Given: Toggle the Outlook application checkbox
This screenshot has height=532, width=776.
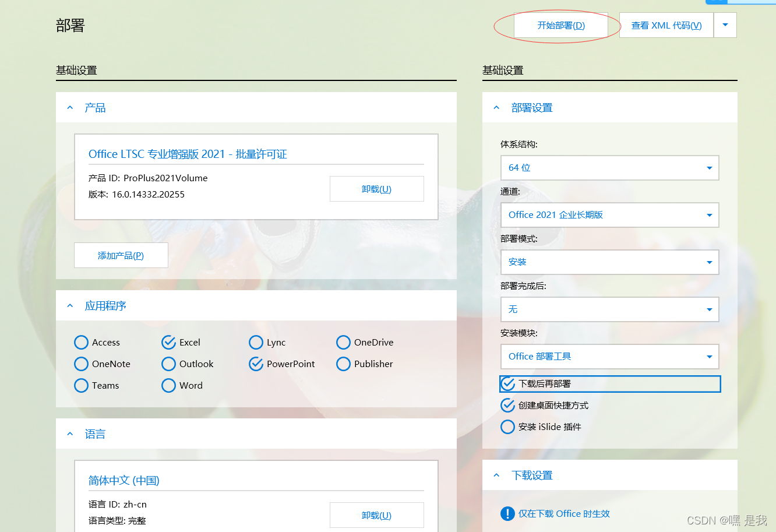Looking at the screenshot, I should click(x=169, y=364).
